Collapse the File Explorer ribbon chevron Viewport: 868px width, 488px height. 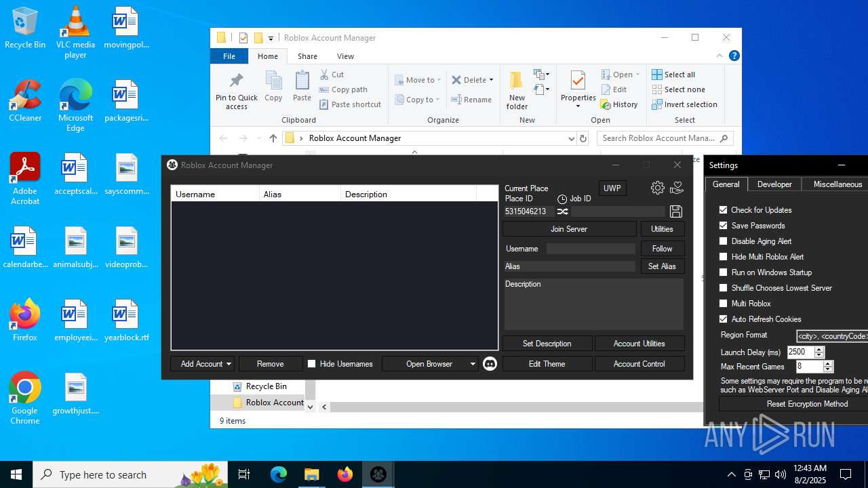[719, 56]
